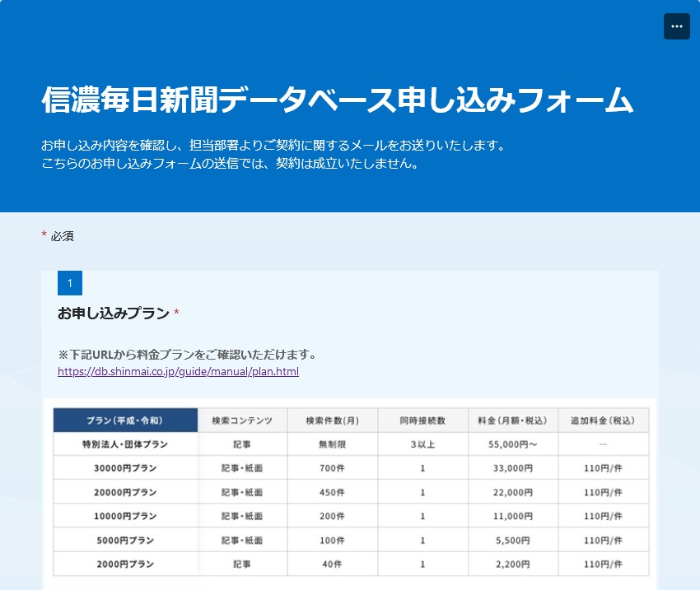The image size is (700, 590).
Task: Click the 追加料金(税込) column header
Action: coord(603,420)
